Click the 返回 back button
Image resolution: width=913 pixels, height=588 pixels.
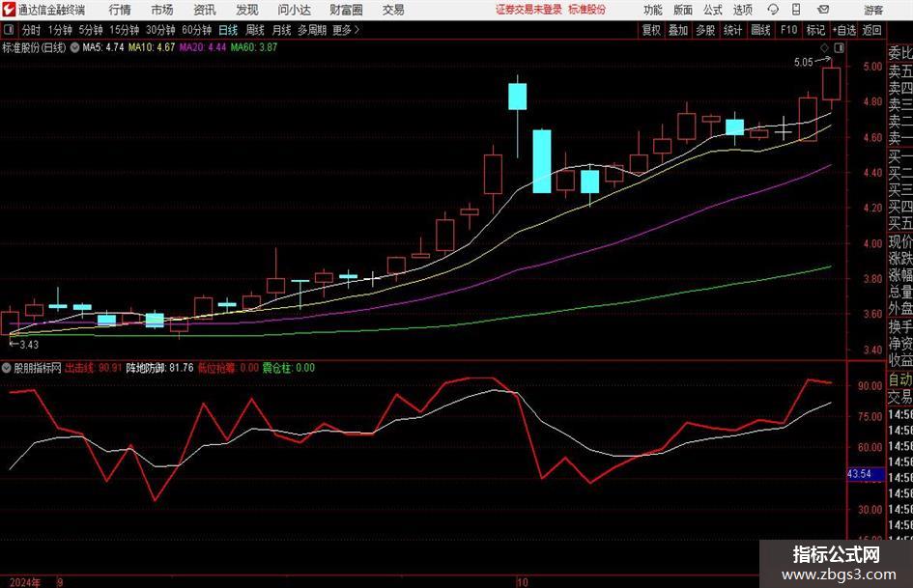871,30
